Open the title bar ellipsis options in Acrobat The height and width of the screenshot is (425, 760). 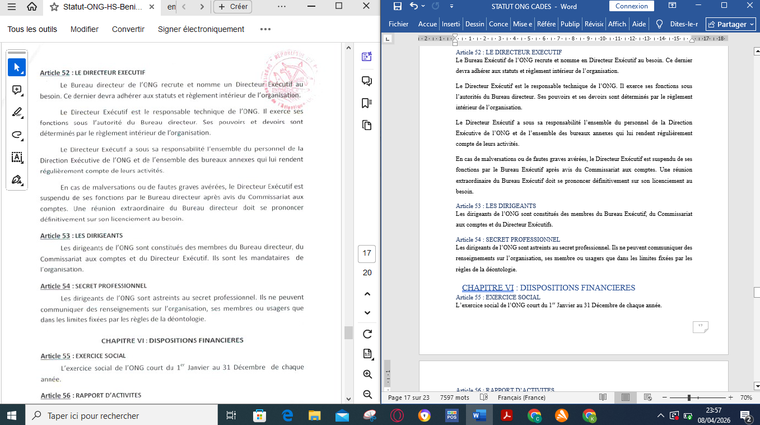pyautogui.click(x=282, y=7)
